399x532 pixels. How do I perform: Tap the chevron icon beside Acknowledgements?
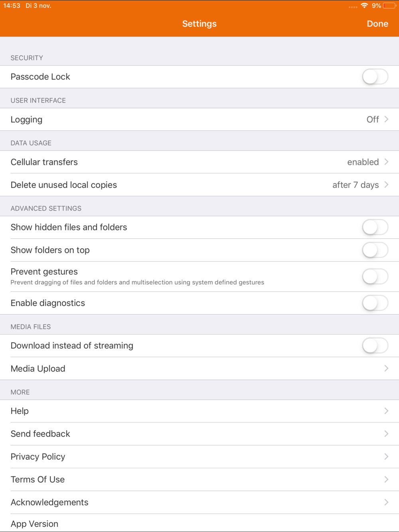(386, 502)
